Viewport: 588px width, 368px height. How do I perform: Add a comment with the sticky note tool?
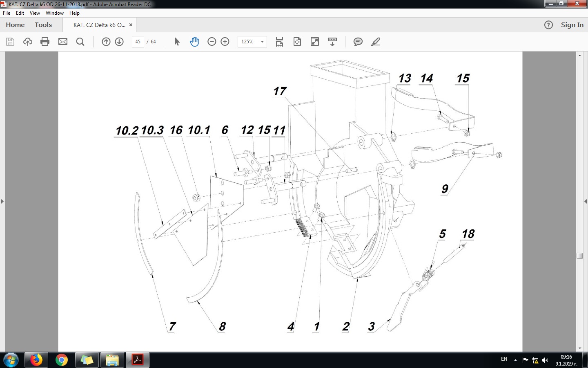(x=358, y=42)
